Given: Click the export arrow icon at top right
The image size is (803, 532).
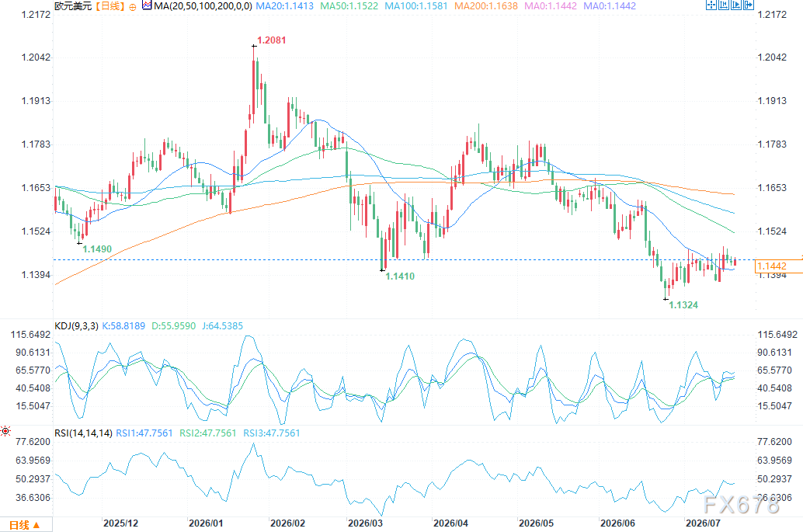Looking at the screenshot, I should tap(748, 5).
